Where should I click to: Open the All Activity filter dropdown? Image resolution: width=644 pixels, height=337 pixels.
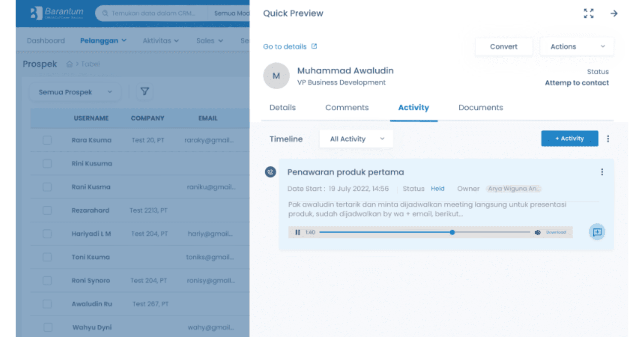coord(356,139)
